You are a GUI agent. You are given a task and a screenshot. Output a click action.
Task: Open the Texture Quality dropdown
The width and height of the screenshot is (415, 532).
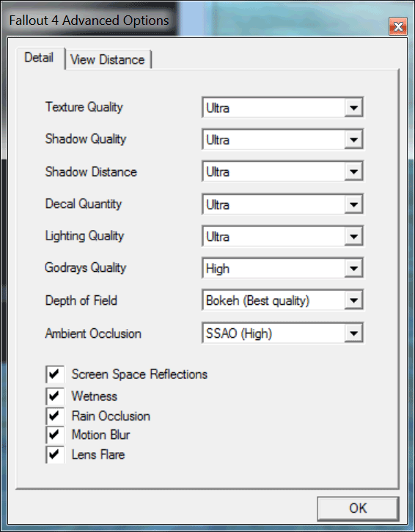(282, 108)
